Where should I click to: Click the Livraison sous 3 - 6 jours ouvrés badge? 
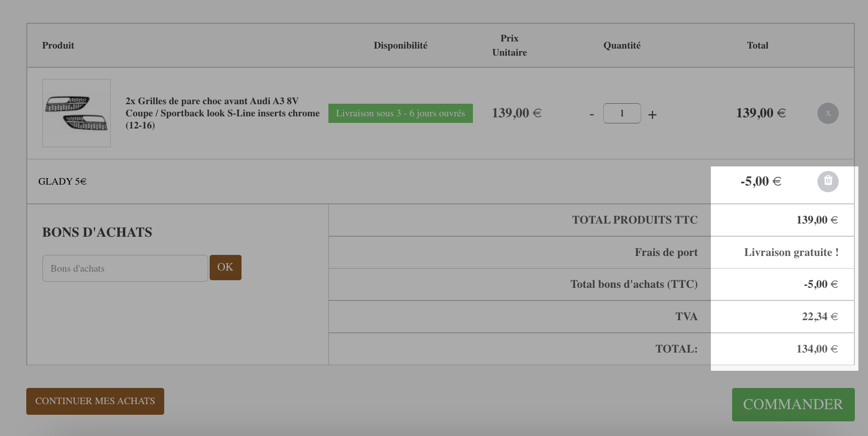coord(401,113)
